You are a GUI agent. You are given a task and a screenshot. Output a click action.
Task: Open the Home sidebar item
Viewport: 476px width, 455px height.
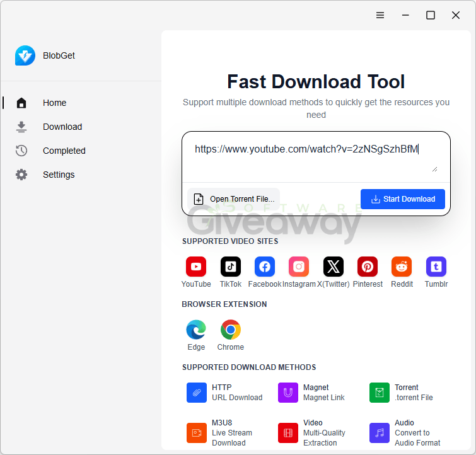pos(81,103)
